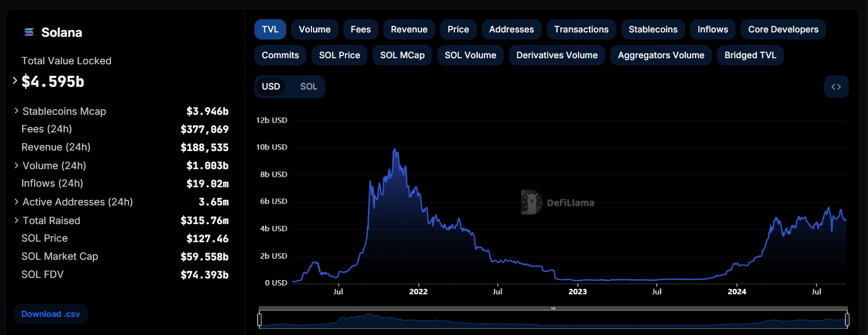Click the 2022 x-axis label
Image resolution: width=868 pixels, height=335 pixels.
click(418, 292)
